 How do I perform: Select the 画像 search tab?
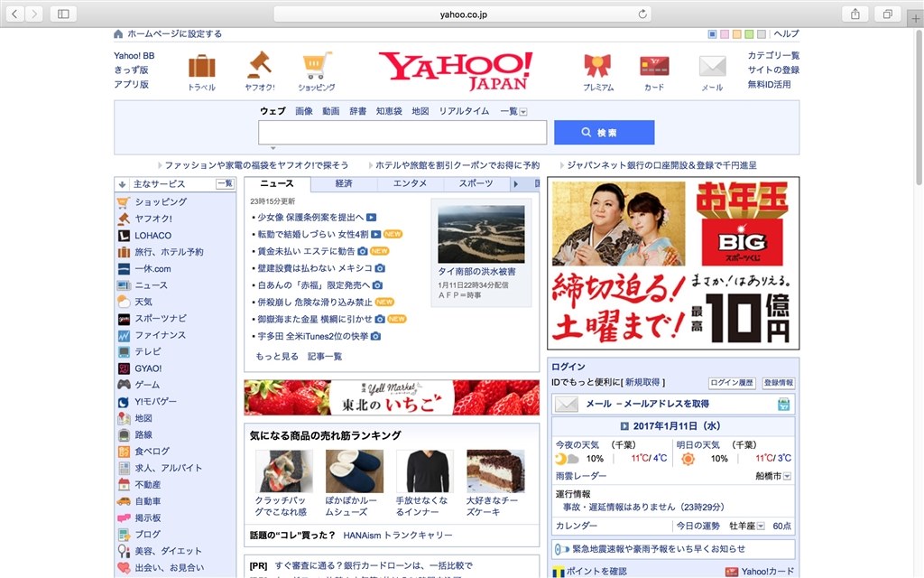pyautogui.click(x=304, y=111)
